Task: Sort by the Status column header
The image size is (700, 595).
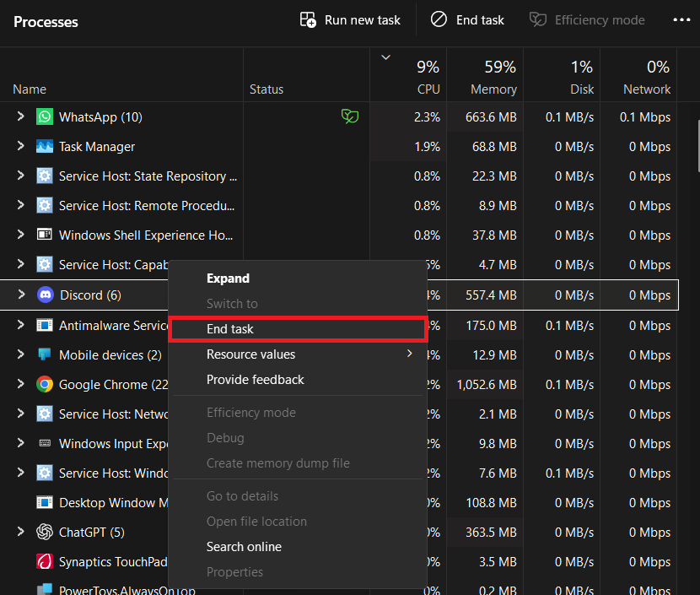Action: click(307, 75)
